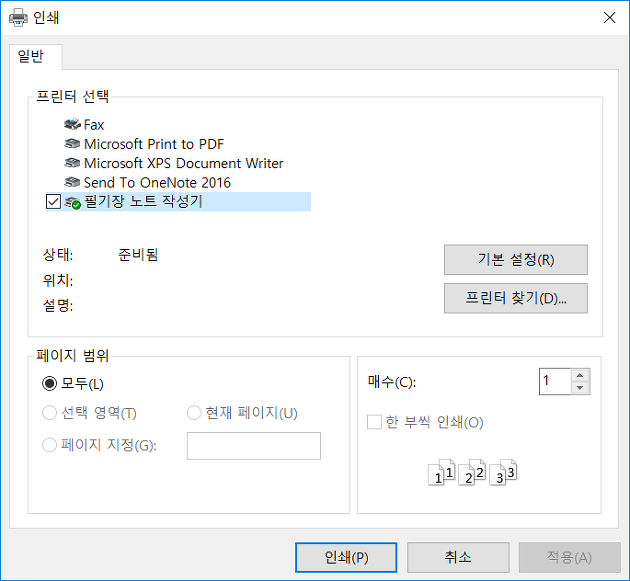The height and width of the screenshot is (581, 630).
Task: Click the 필기장 노트 작성기 default printer icon
Action: point(73,202)
